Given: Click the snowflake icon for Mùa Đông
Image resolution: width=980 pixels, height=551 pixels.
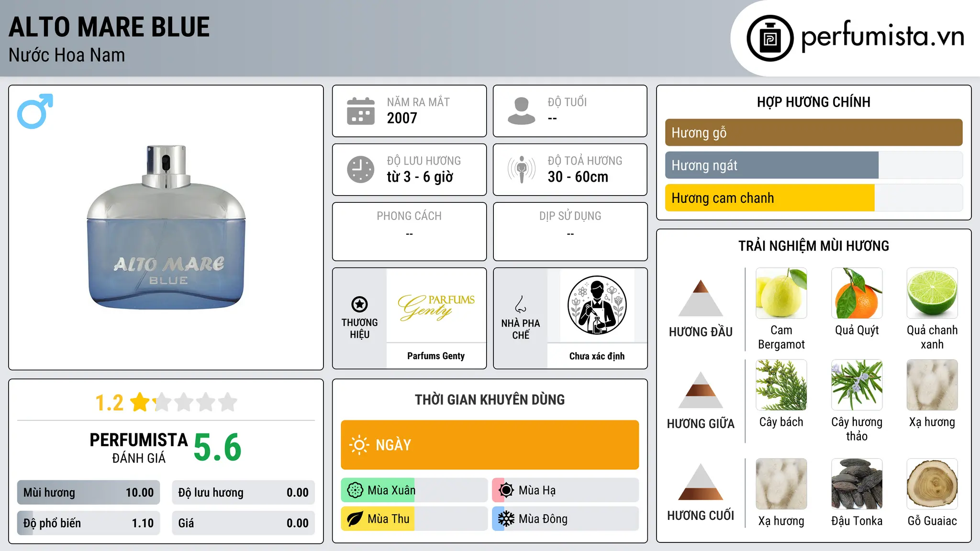Looking at the screenshot, I should pos(506,519).
